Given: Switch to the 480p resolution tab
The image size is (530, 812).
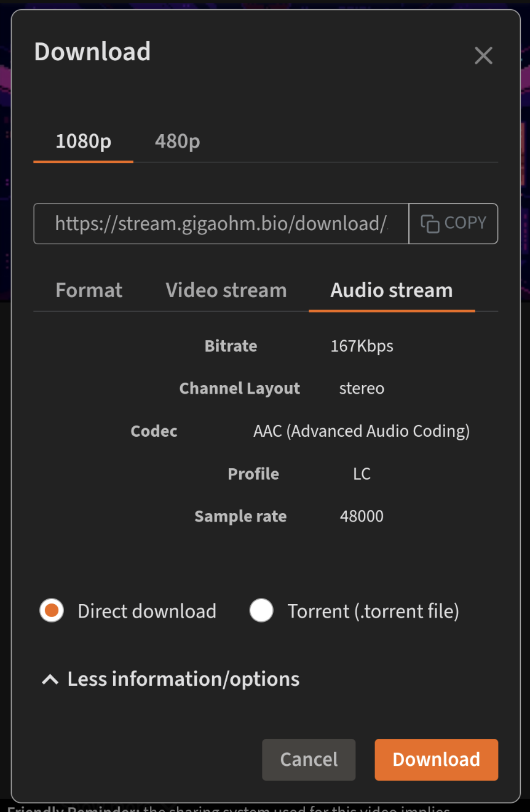Looking at the screenshot, I should point(177,142).
